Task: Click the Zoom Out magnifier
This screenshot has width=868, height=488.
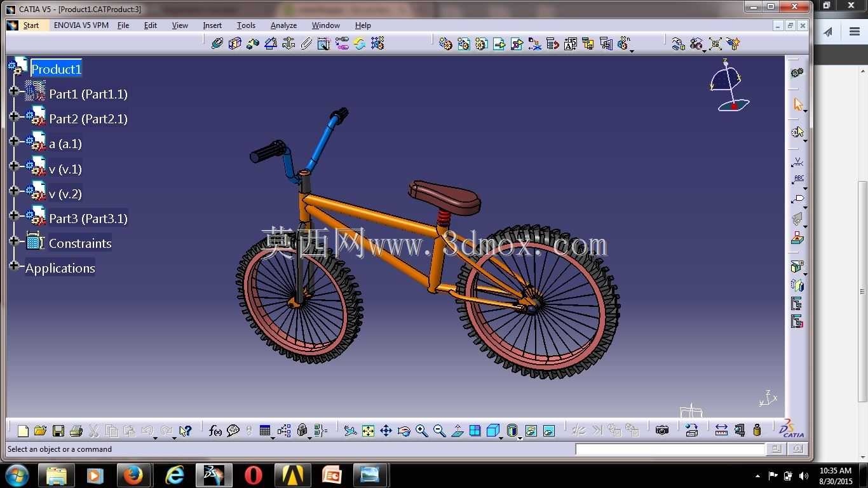Action: pos(439,431)
